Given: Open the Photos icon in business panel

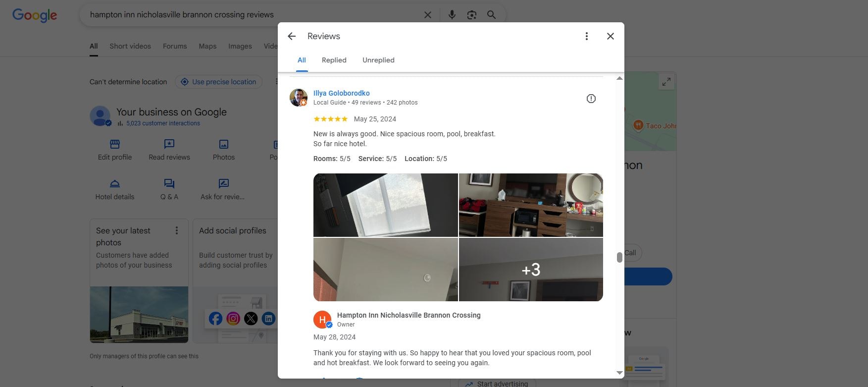Looking at the screenshot, I should (224, 144).
